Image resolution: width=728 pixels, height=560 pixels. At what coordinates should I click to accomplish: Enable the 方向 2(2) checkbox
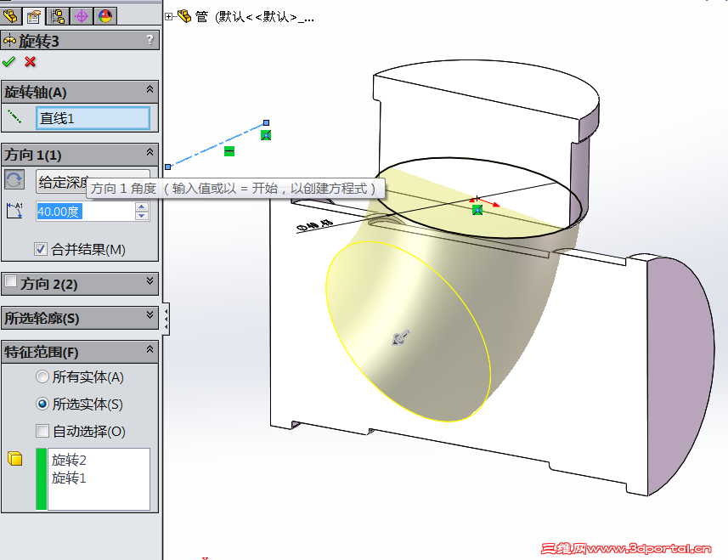[11, 281]
